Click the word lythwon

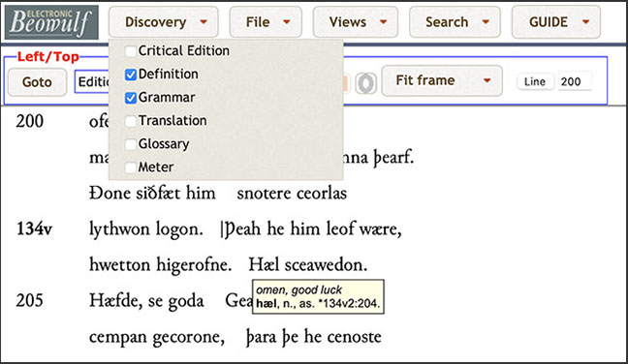click(119, 230)
